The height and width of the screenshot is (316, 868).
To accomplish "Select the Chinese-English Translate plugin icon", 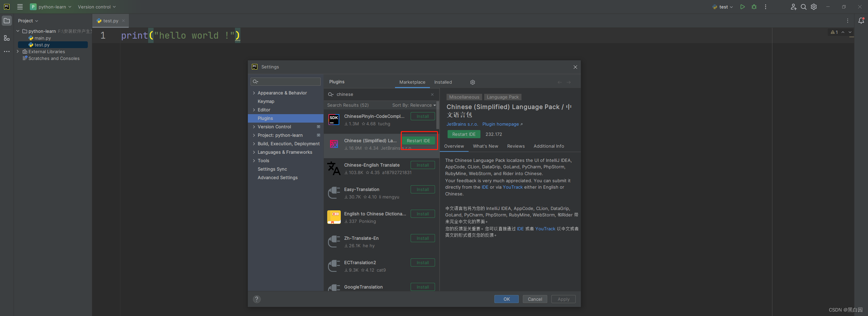I will coord(334,168).
